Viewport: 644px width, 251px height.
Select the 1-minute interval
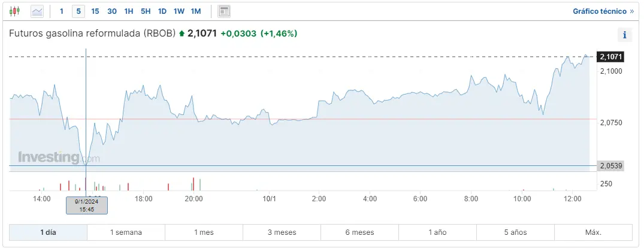(x=62, y=11)
